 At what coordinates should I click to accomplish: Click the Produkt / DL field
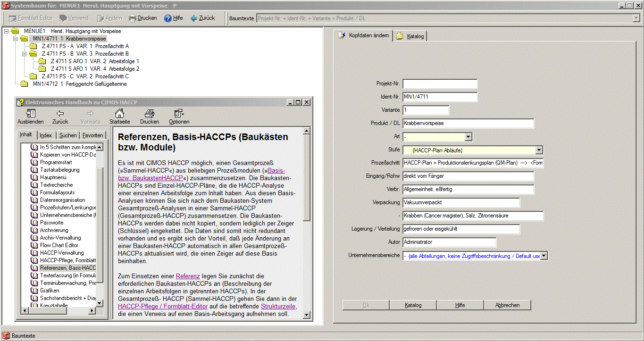[x=468, y=124]
